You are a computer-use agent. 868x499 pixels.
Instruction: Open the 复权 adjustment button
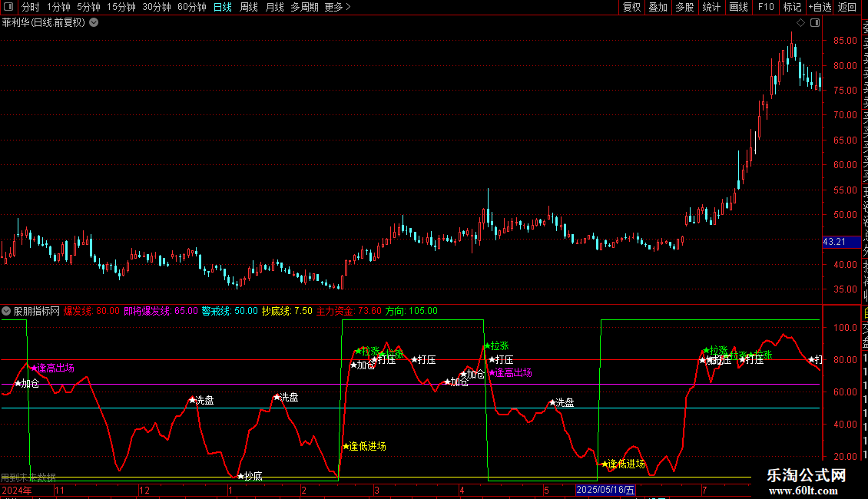(x=631, y=7)
